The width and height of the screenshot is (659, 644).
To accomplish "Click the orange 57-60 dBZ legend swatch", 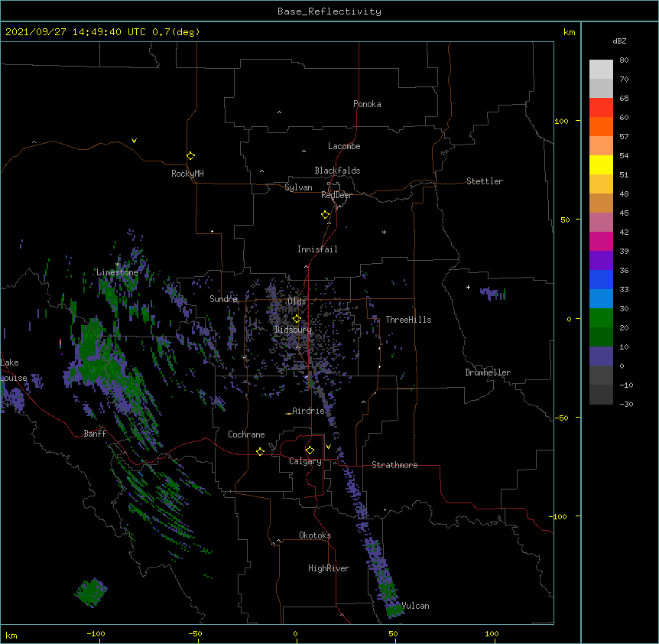I will tap(601, 126).
